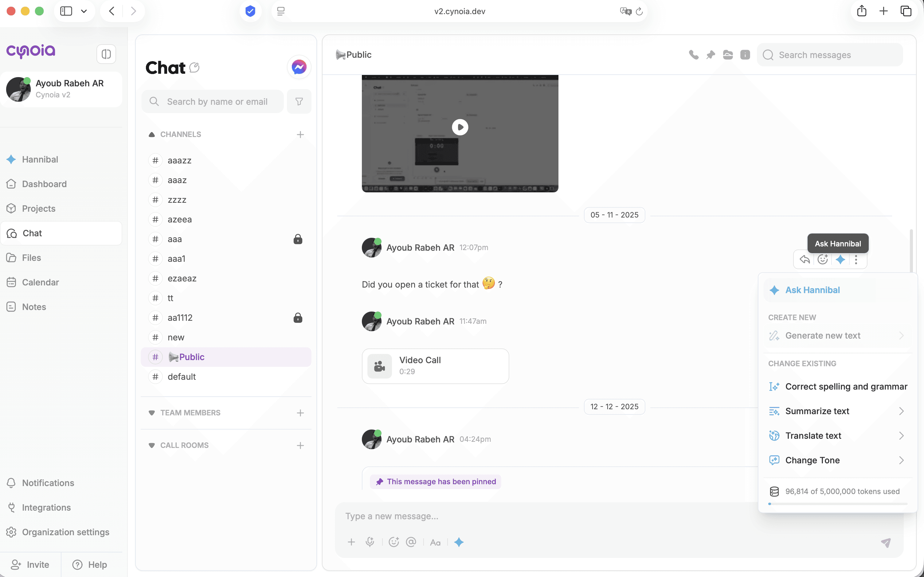Expand the TEAM MEMBERS section

tap(152, 413)
